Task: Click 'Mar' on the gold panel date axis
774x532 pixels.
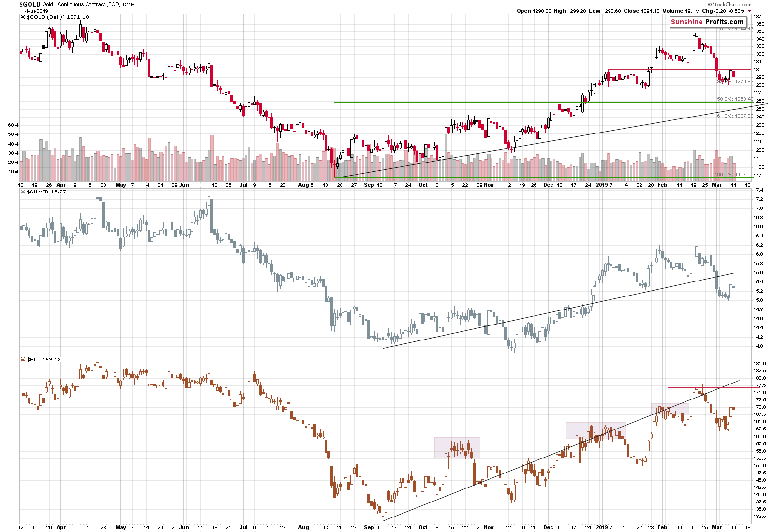Action: (x=716, y=185)
